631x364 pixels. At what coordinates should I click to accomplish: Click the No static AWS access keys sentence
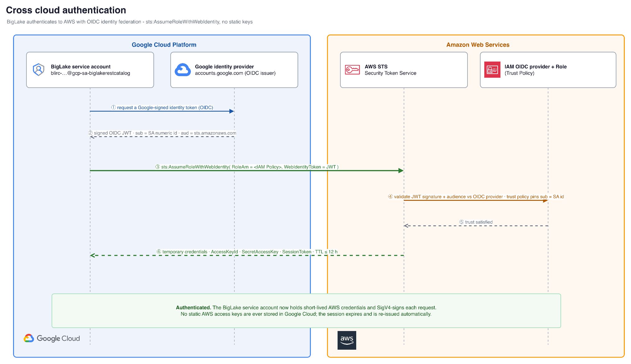point(306,314)
